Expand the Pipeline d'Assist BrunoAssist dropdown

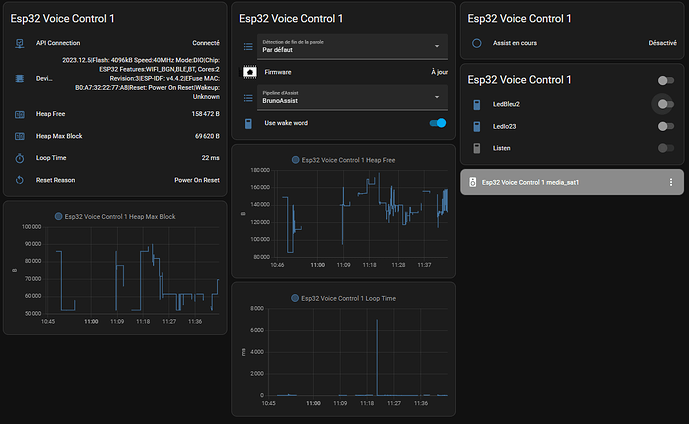click(x=341, y=97)
